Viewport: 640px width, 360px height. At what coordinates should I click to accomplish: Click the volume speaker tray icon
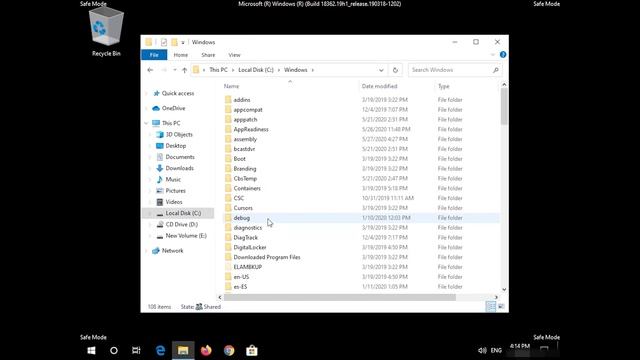(x=482, y=350)
